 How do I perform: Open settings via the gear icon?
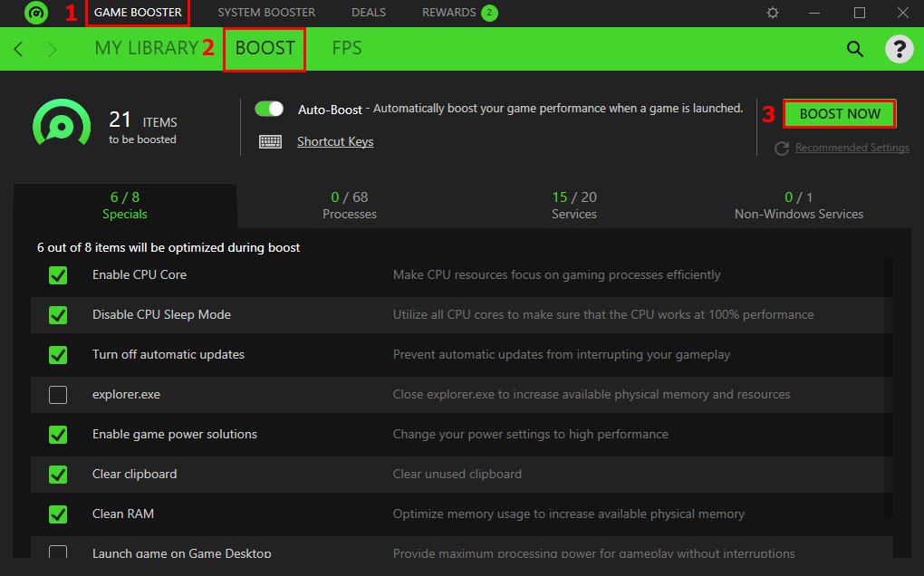point(773,13)
